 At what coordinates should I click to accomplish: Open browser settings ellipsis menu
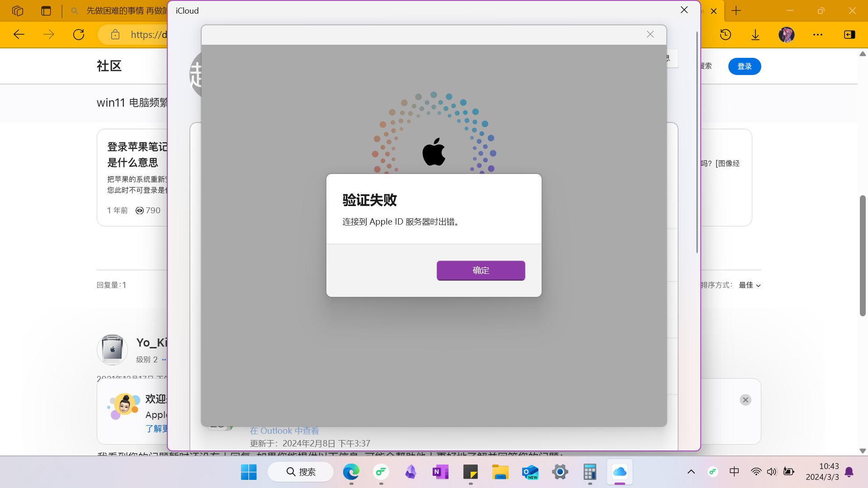coord(818,34)
